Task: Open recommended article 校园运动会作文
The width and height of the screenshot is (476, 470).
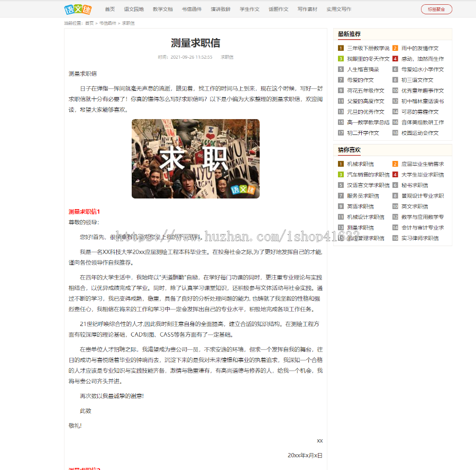Action: pos(420,133)
